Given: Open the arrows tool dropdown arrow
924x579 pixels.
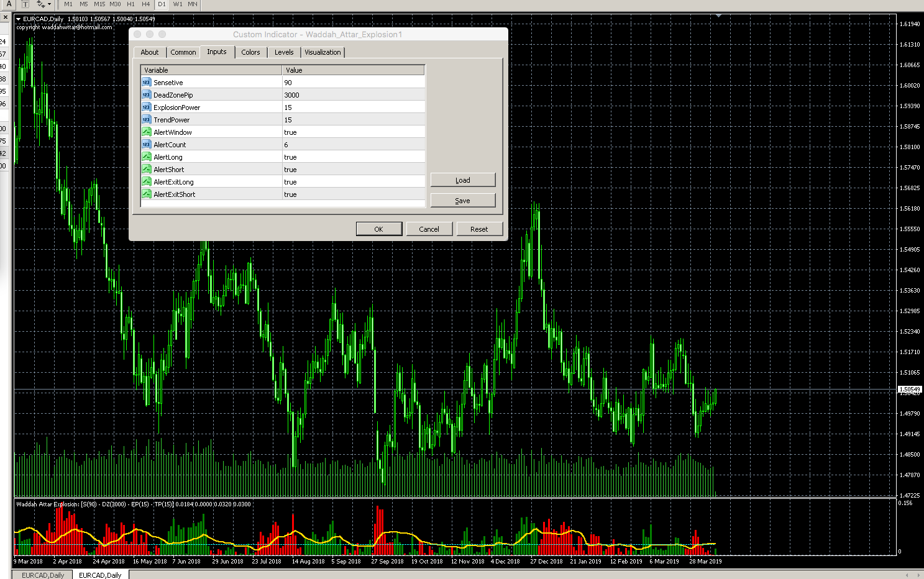Looking at the screenshot, I should [49, 4].
